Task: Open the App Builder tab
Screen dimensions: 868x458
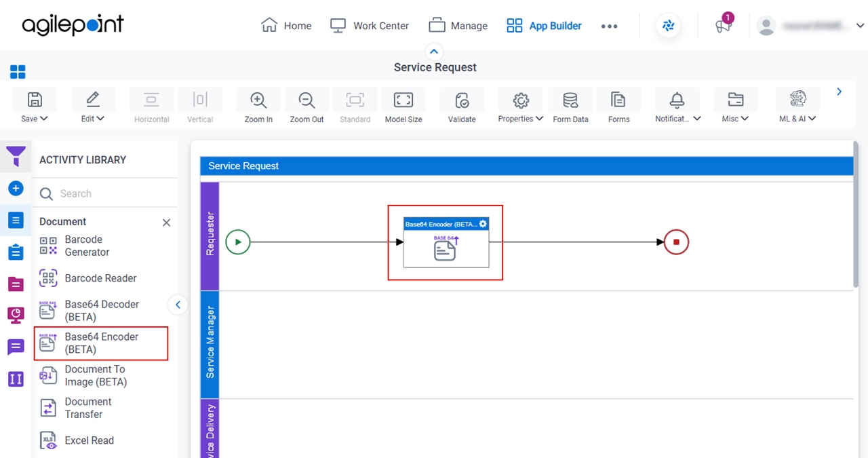Action: click(544, 26)
